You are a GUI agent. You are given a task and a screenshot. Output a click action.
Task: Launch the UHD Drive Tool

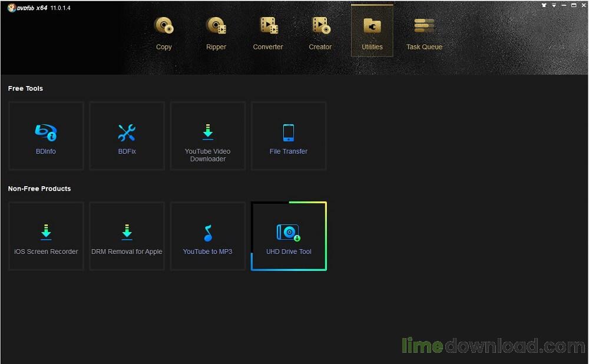point(289,236)
